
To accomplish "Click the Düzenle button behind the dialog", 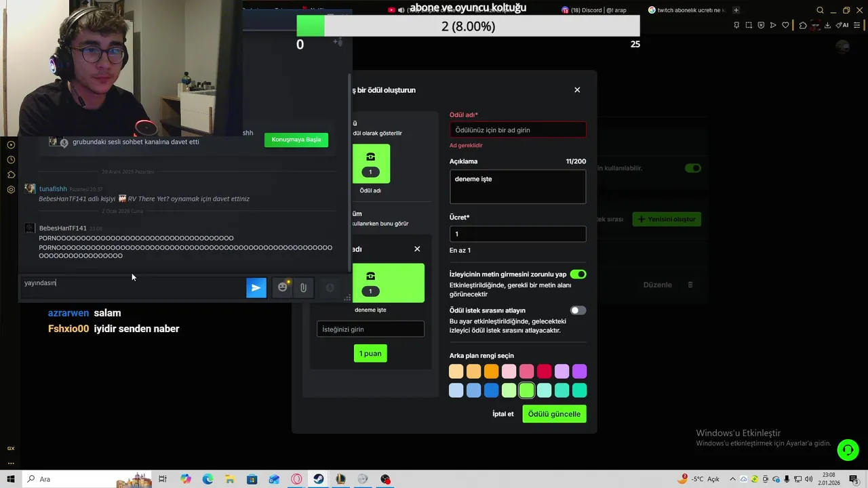I will (657, 285).
